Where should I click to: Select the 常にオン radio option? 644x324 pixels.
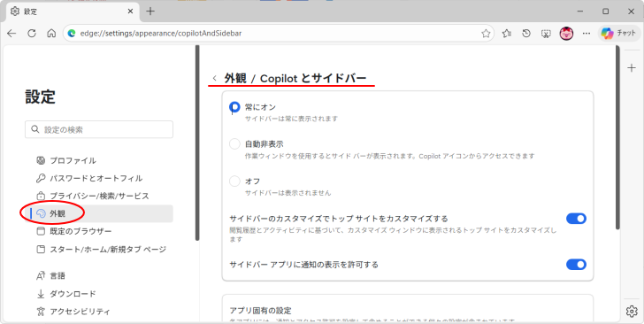tap(234, 107)
